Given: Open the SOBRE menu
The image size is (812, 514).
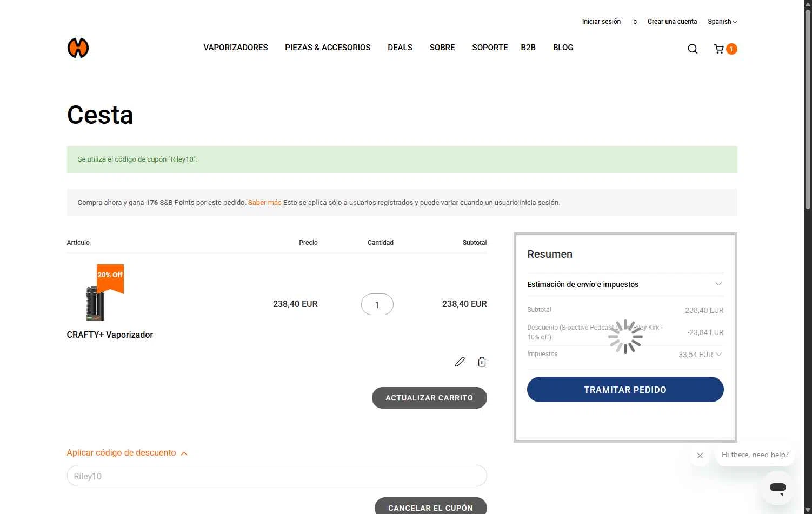Looking at the screenshot, I should [442, 48].
